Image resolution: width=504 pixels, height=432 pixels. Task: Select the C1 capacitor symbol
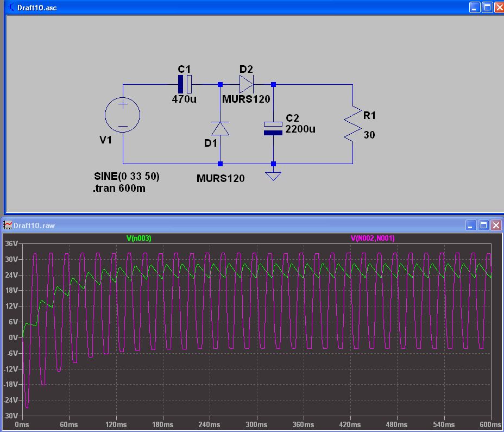(x=185, y=84)
